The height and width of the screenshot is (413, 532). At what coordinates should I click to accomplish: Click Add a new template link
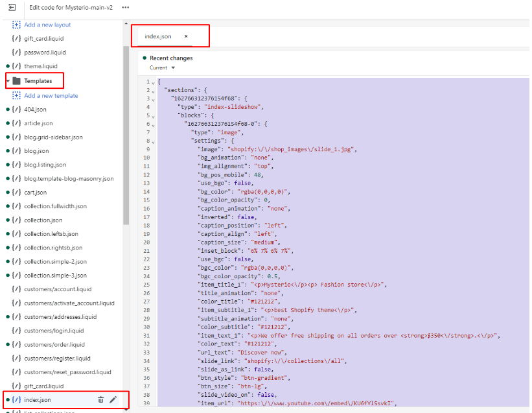tap(51, 96)
